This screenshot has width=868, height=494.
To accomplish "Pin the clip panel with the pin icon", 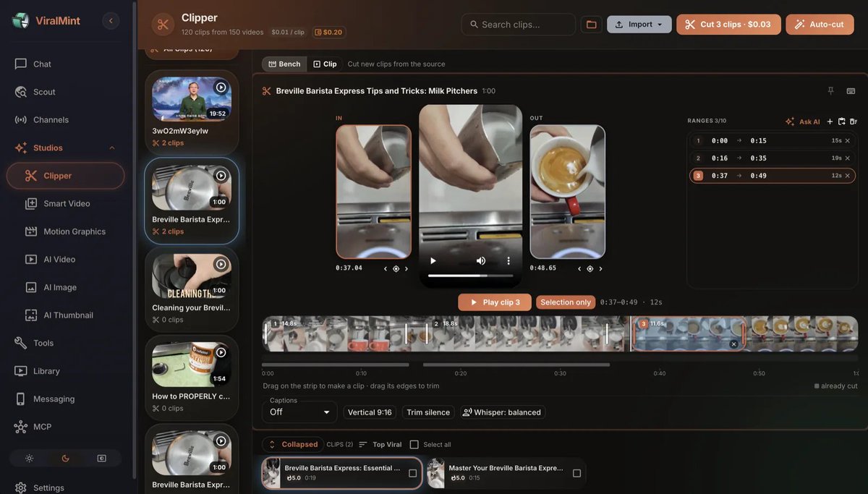I will [x=830, y=91].
